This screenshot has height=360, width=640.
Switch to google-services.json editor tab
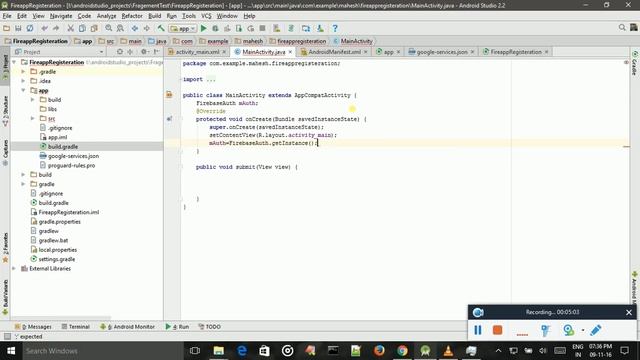point(442,52)
